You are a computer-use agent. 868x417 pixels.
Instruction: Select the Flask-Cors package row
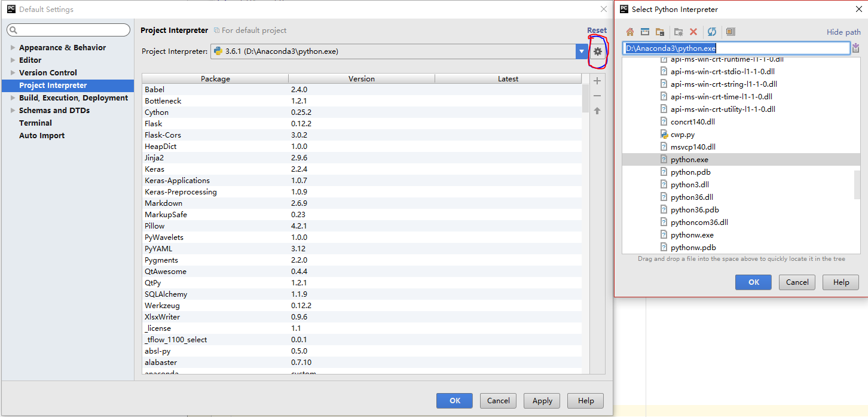tap(362, 135)
